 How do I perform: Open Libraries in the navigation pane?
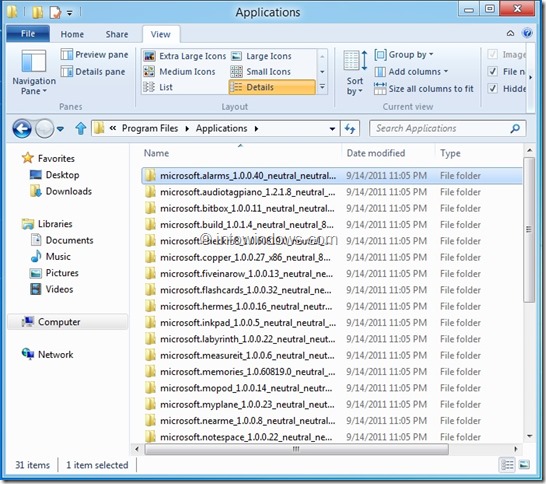(x=47, y=224)
